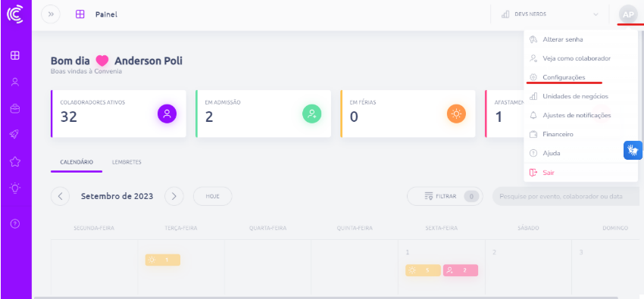Open the collaborators person icon in sidebar
This screenshot has width=644, height=299.
point(15,82)
